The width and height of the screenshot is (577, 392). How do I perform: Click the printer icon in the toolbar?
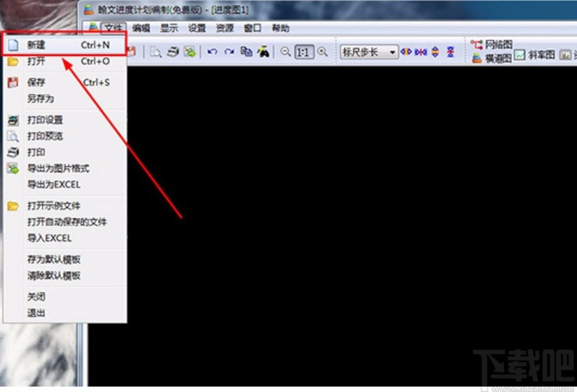pos(172,52)
